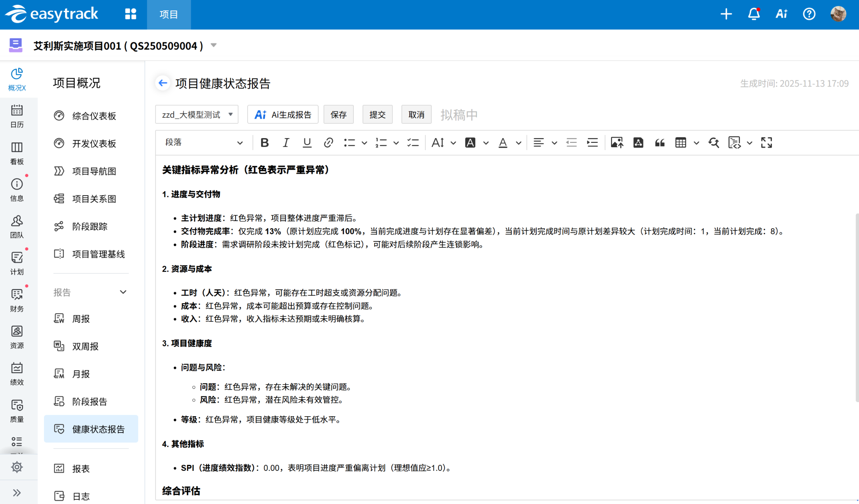The height and width of the screenshot is (504, 859).
Task: Open find and replace tool
Action: [713, 142]
